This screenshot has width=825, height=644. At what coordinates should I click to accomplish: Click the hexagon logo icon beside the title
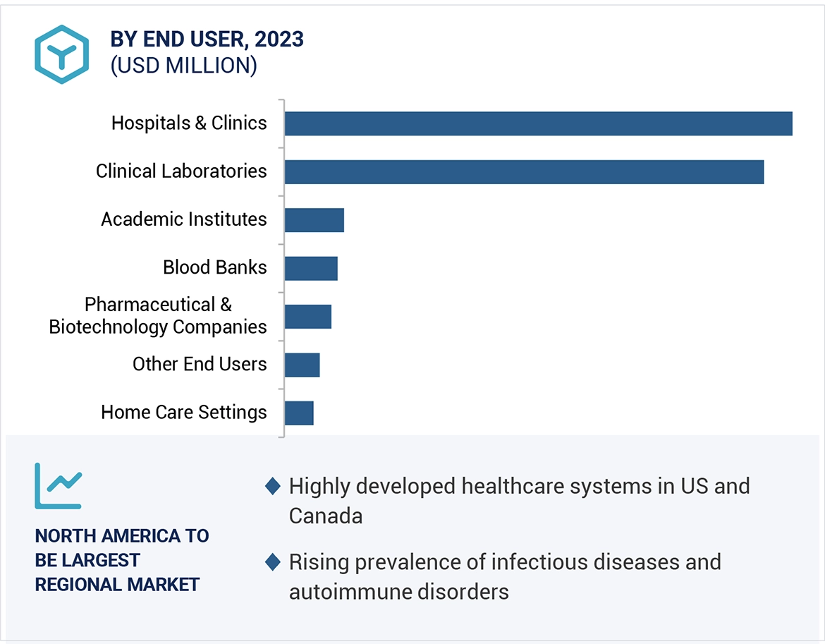pos(61,54)
